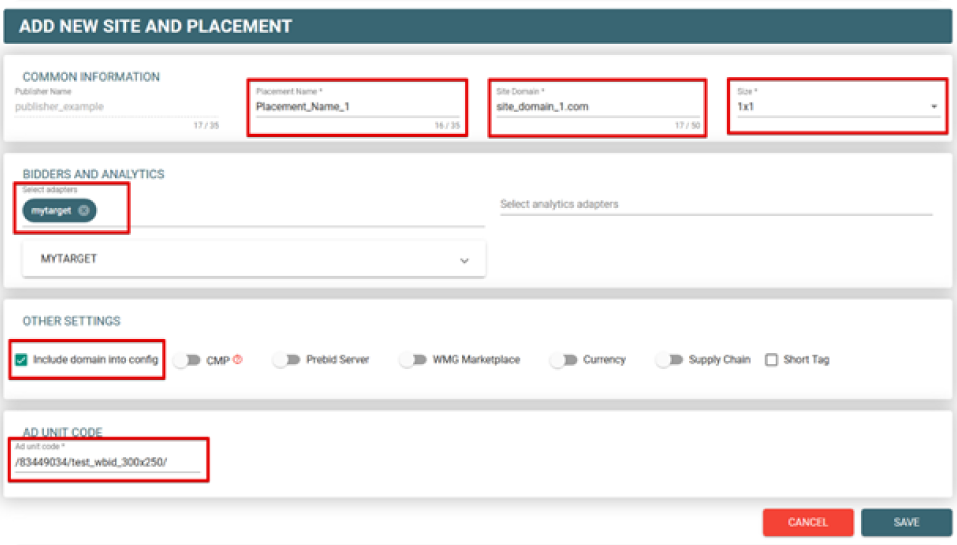The width and height of the screenshot is (957, 545).
Task: Toggle Include domain into config checkbox
Action: (x=21, y=359)
